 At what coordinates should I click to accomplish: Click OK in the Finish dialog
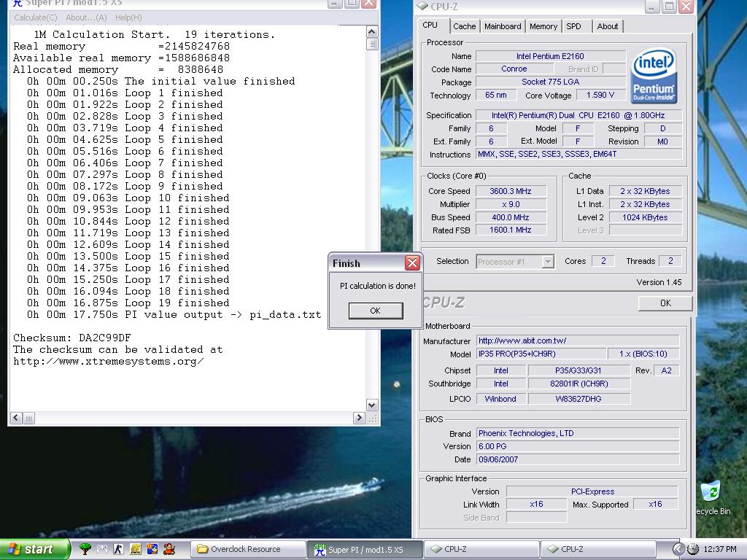click(x=376, y=311)
